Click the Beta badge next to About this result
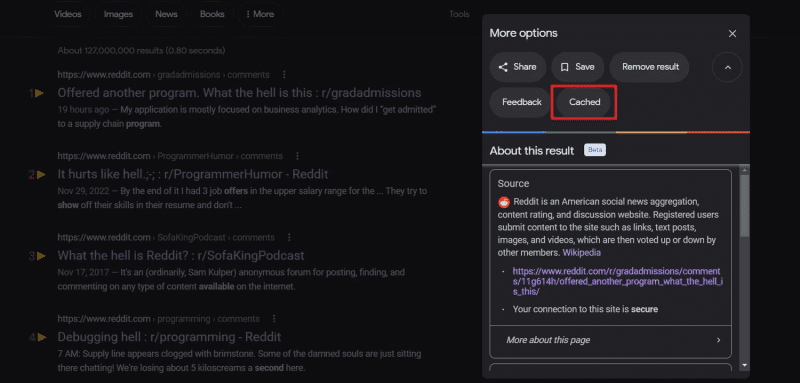Image resolution: width=800 pixels, height=383 pixels. (595, 150)
